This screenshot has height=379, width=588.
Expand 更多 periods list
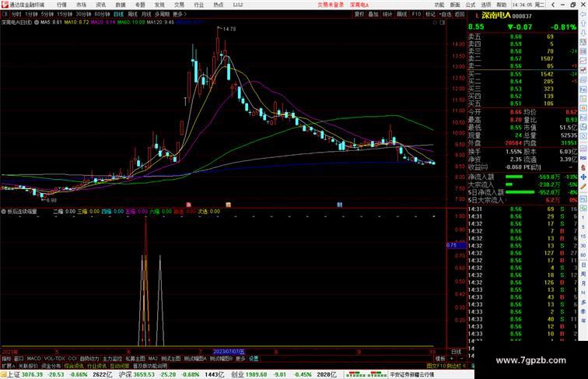point(179,14)
